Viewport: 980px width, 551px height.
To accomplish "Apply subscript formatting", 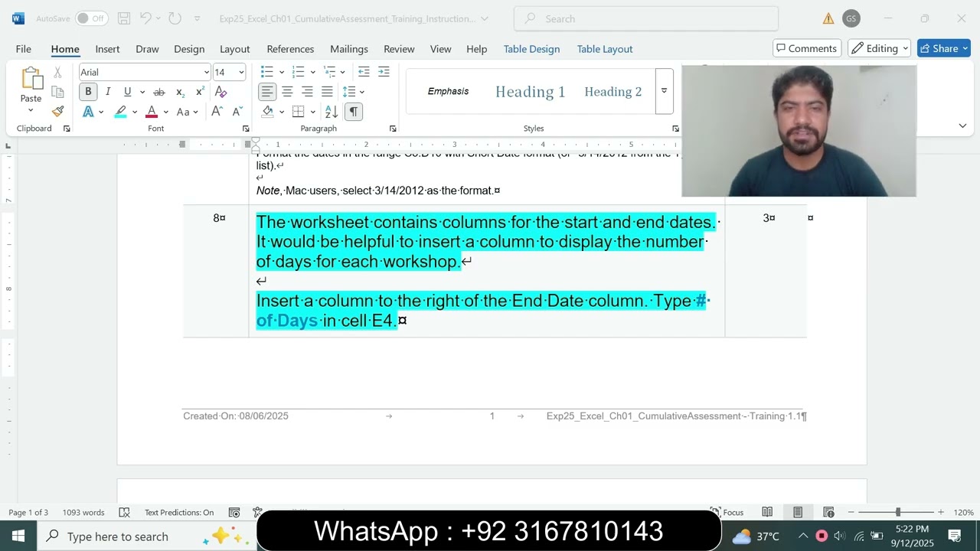I will (180, 92).
